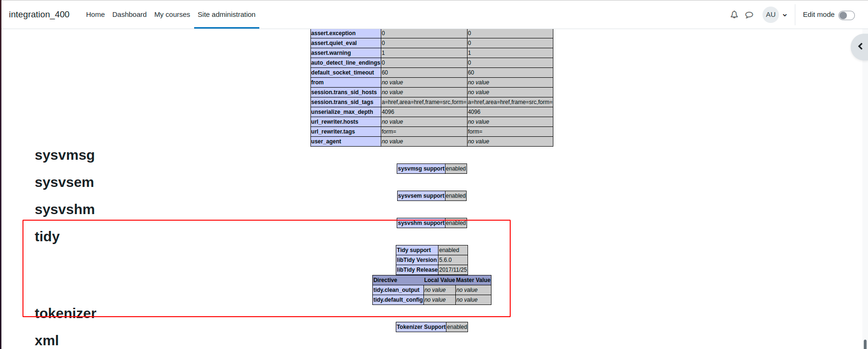Image resolution: width=868 pixels, height=349 pixels.
Task: Click the Tidy support table cell
Action: pyautogui.click(x=417, y=250)
